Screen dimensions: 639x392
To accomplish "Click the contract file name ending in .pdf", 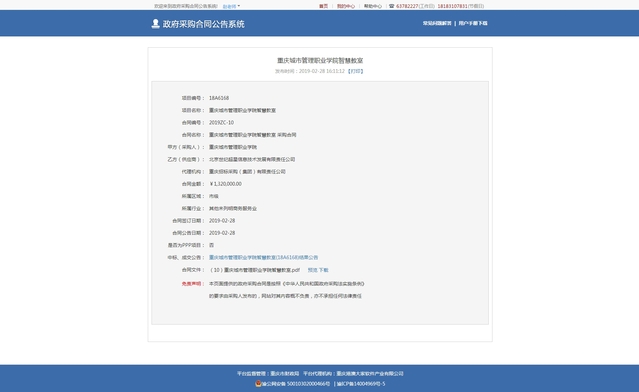I will (x=254, y=270).
